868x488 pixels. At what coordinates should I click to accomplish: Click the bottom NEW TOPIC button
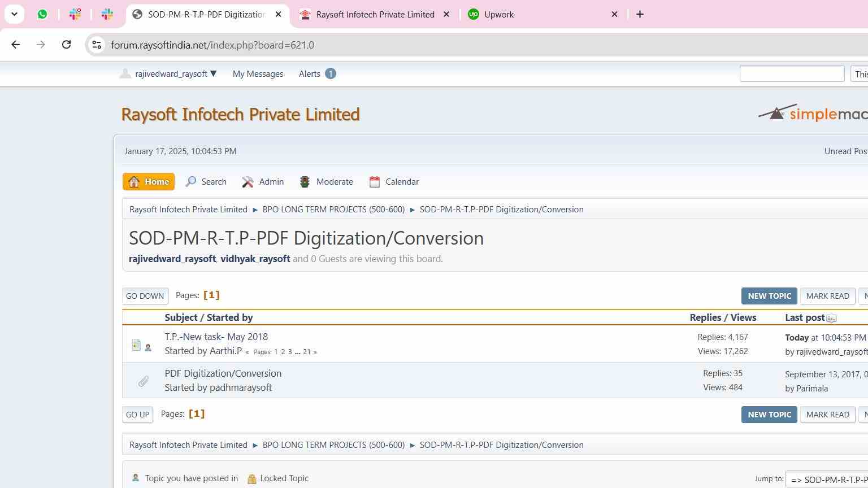click(769, 415)
